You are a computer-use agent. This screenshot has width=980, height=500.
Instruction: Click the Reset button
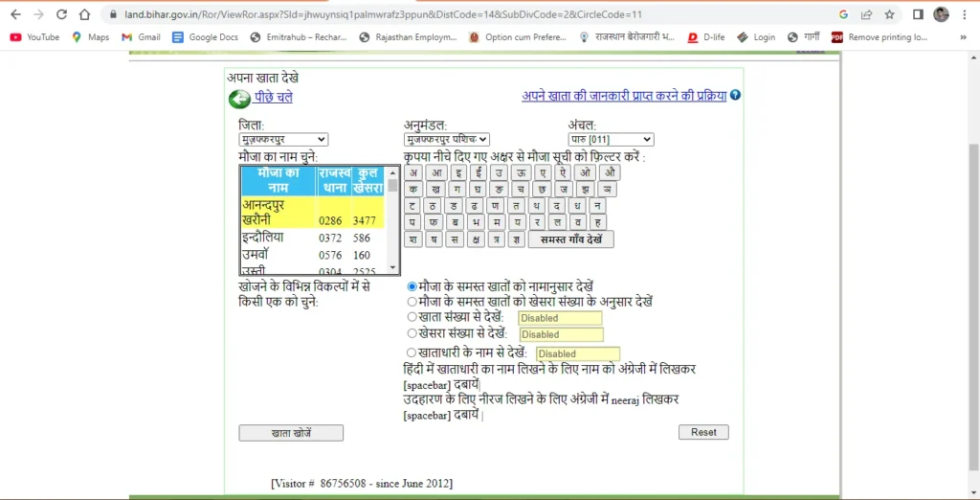(703, 432)
